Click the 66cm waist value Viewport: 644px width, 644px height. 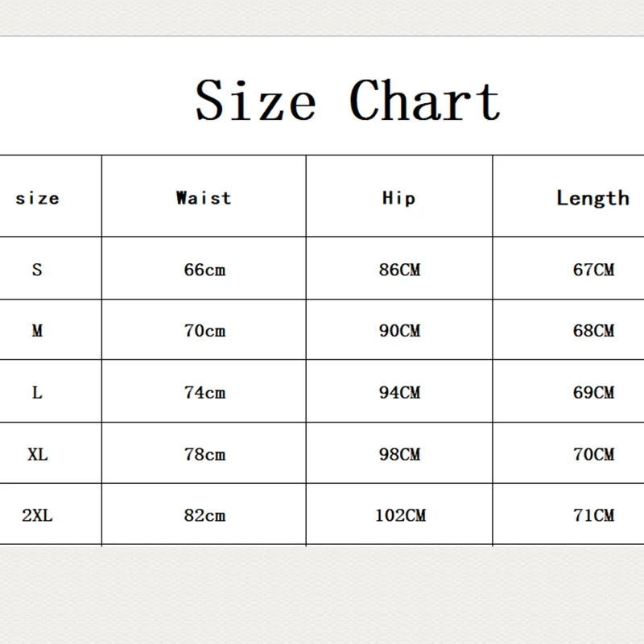point(204,270)
